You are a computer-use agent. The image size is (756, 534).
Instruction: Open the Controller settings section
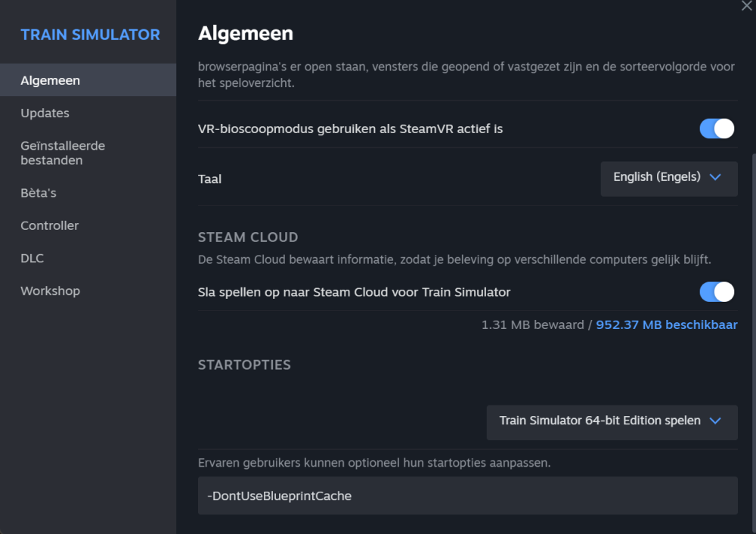coord(49,225)
